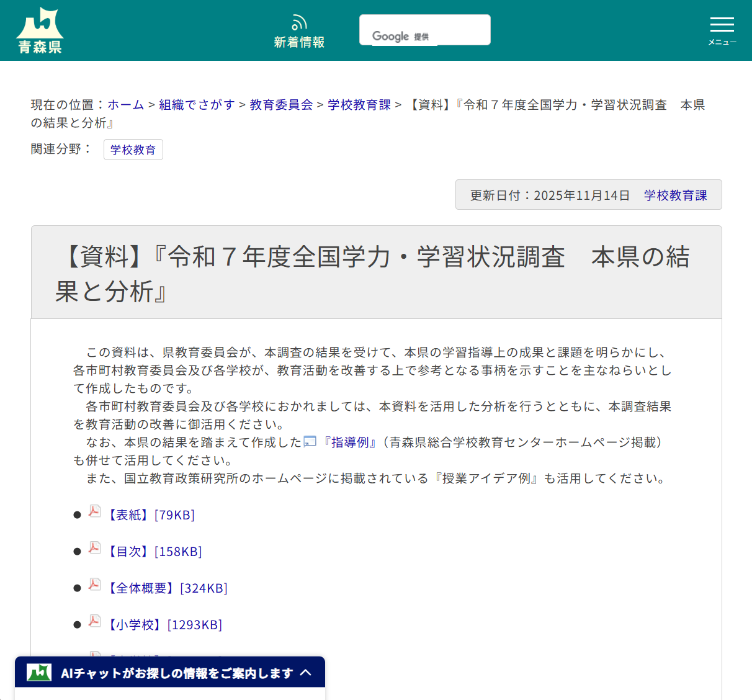
Task: Open the PDF icon next to 【目次】
Action: pyautogui.click(x=94, y=548)
